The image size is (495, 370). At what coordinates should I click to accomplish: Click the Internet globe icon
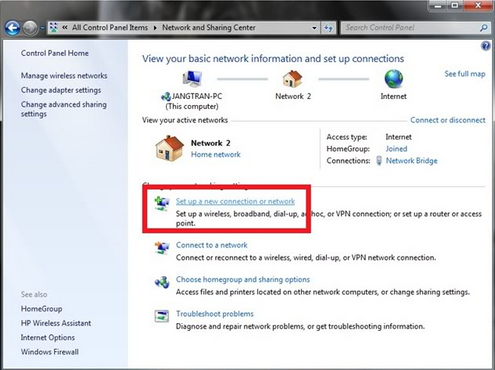click(x=394, y=79)
